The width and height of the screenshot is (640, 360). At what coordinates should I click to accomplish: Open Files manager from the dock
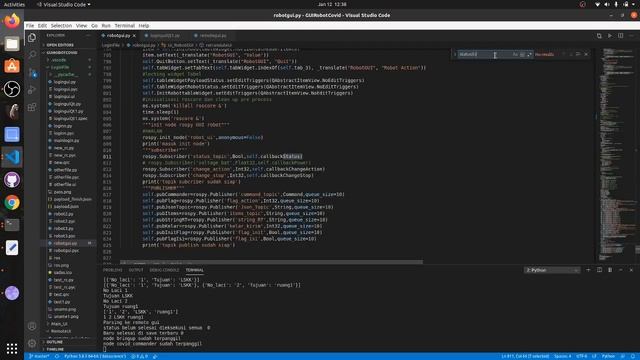pyautogui.click(x=12, y=43)
